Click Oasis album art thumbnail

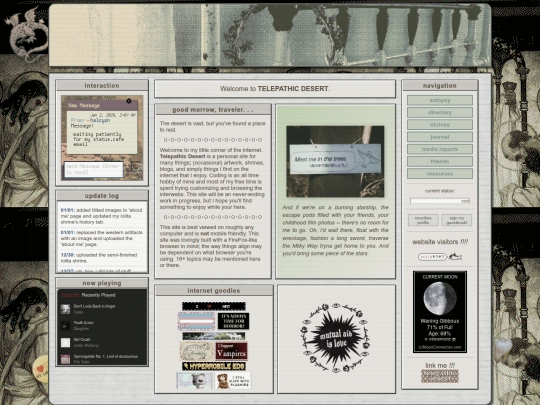click(x=65, y=309)
